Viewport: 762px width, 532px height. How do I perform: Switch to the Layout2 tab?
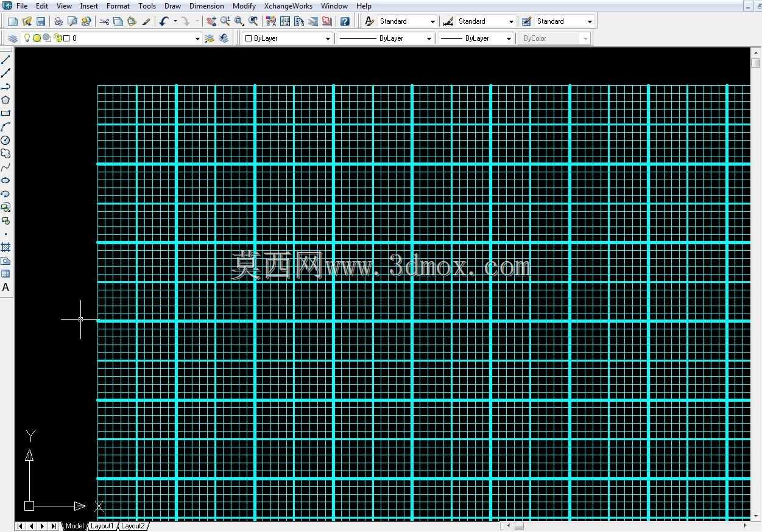click(x=132, y=526)
